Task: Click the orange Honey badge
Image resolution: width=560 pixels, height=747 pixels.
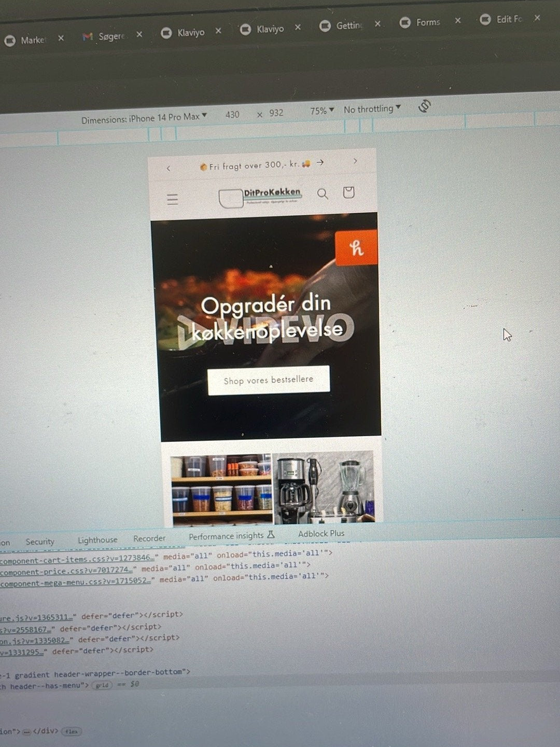Action: click(x=356, y=247)
